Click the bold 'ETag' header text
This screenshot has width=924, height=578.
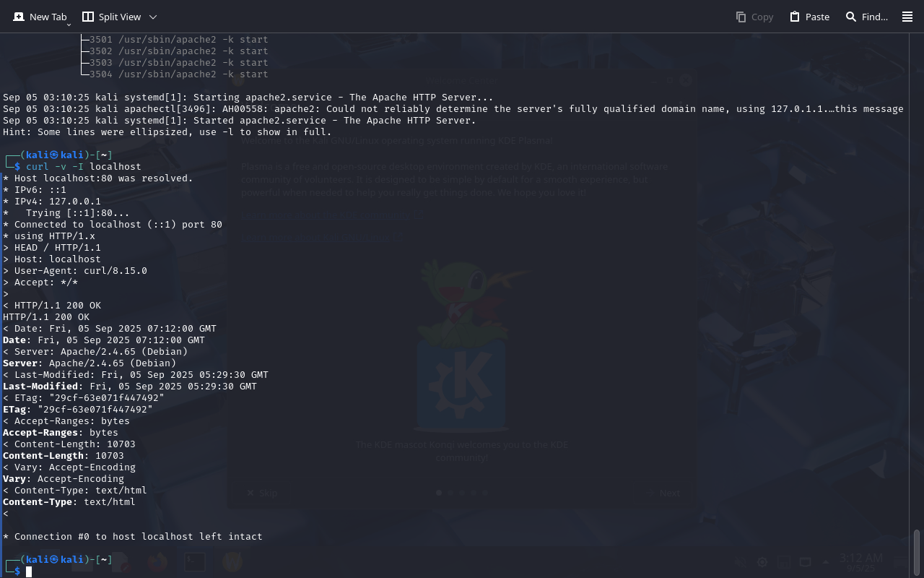coord(14,410)
